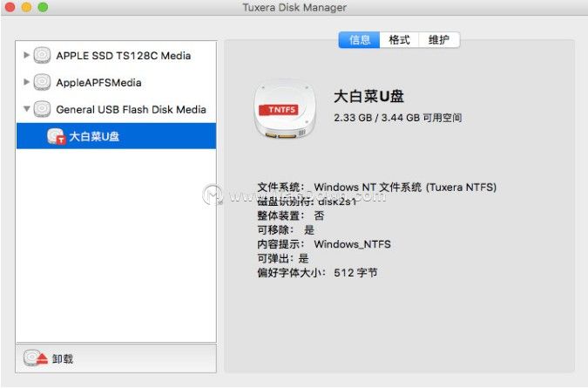This screenshot has width=588, height=389.
Task: Click the 可弹出 是 line
Action: click(283, 258)
